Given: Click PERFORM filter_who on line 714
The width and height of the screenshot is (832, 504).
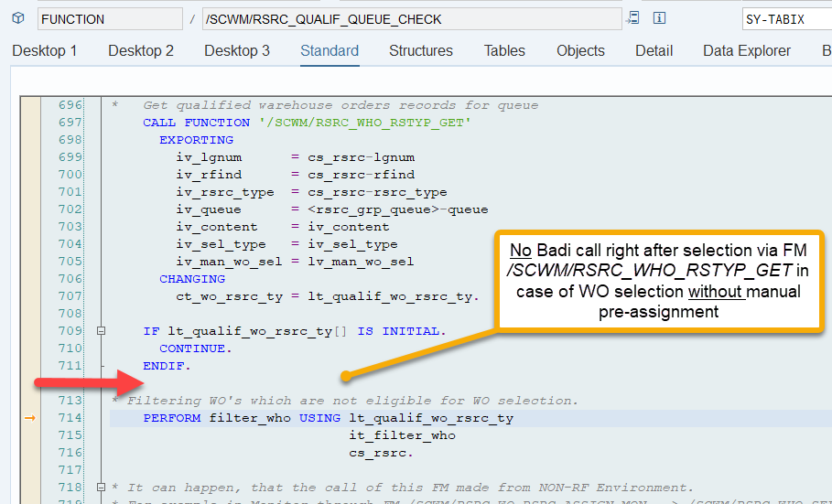Looking at the screenshot, I should [x=217, y=418].
